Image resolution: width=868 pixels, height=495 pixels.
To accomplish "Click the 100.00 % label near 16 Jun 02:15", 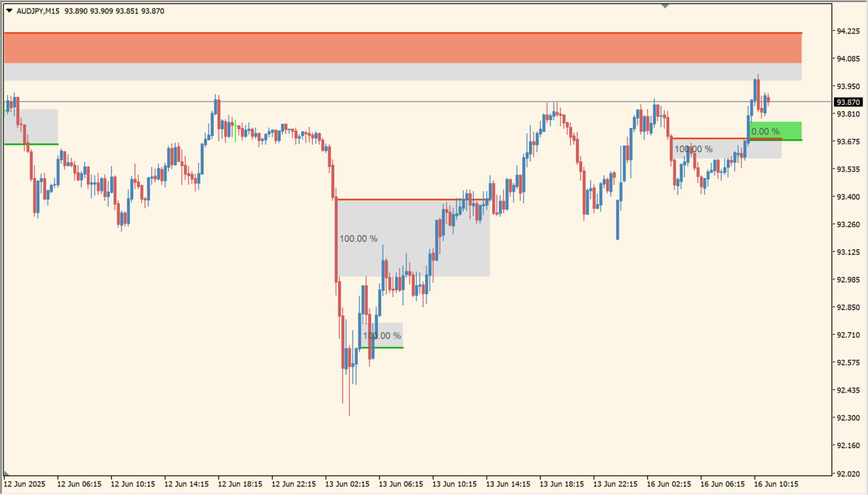I will click(x=693, y=149).
